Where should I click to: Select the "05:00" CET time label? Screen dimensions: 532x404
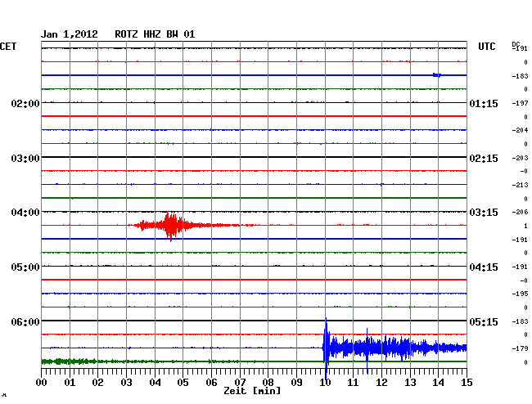pos(25,267)
